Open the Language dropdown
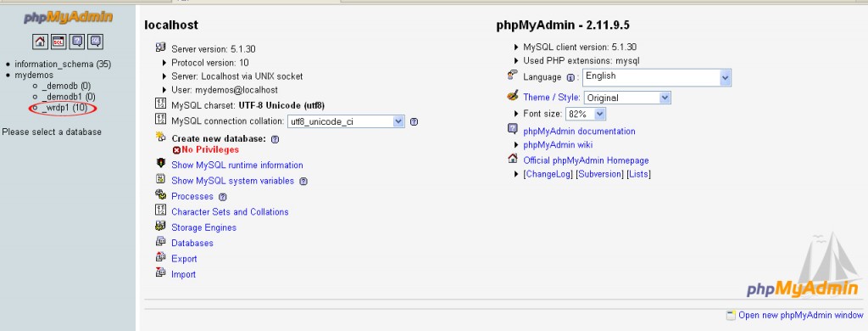Viewport: 868px width, 331px height. coord(657,77)
